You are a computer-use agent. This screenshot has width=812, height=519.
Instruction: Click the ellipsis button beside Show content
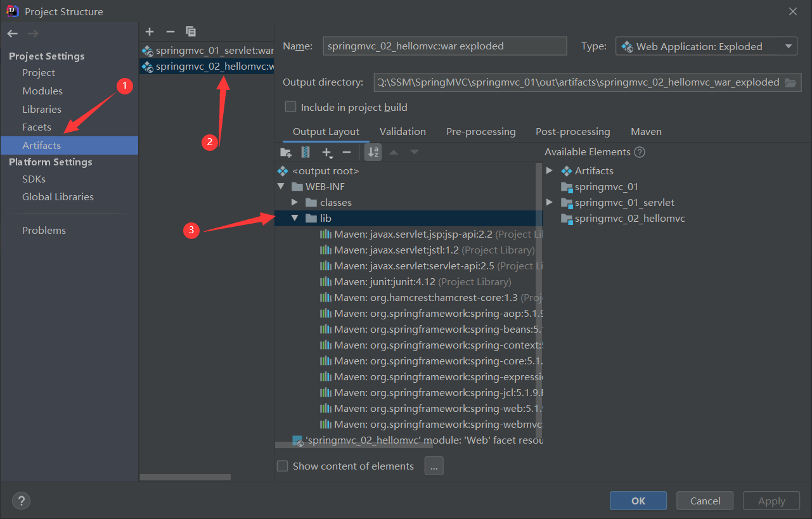(x=434, y=466)
